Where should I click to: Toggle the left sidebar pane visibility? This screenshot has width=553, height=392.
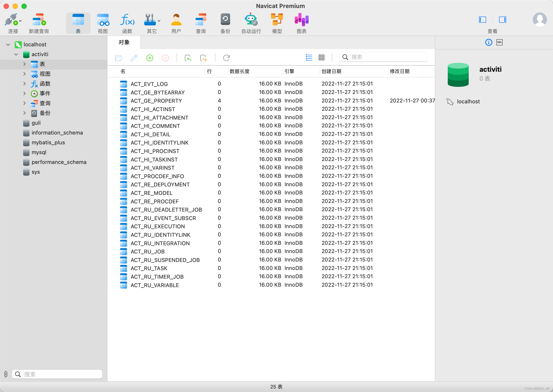(482, 20)
